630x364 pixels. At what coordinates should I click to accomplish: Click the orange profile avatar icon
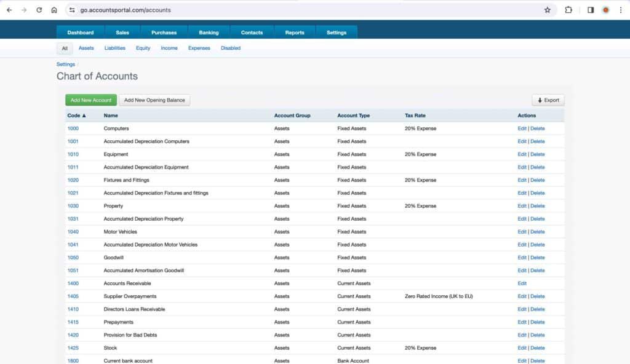[x=605, y=10]
